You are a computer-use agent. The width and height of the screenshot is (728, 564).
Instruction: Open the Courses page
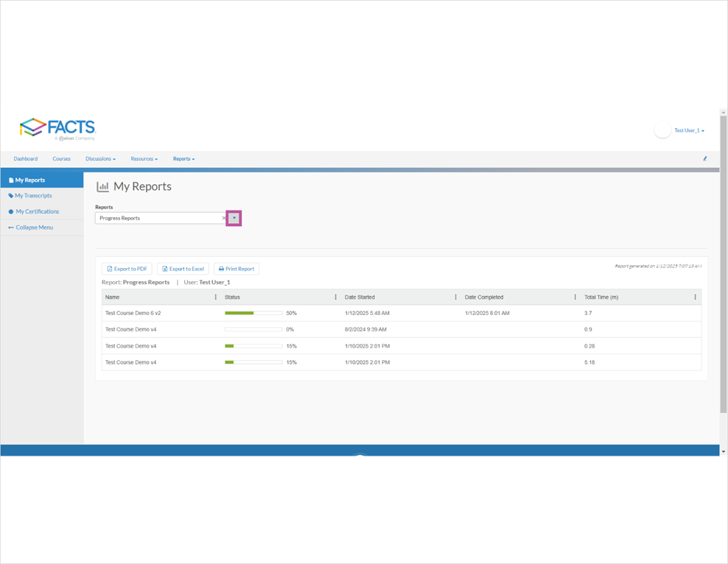coord(61,158)
